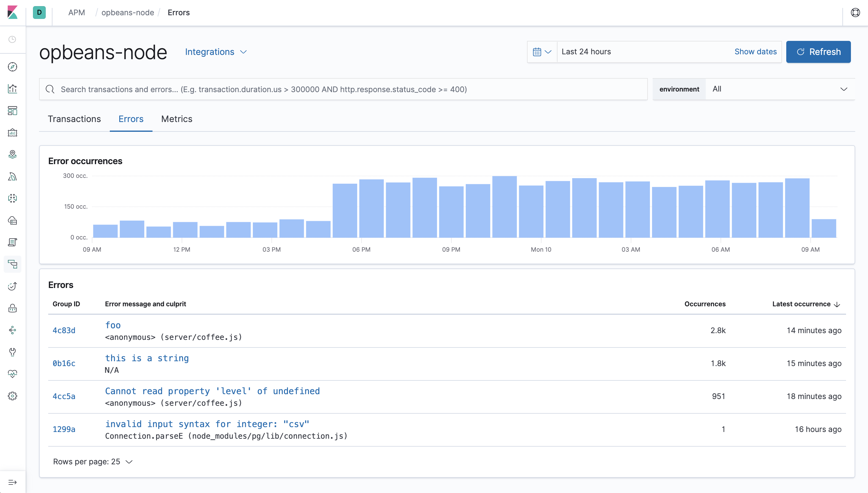Open error group 4c83d link
868x493 pixels.
coord(64,330)
